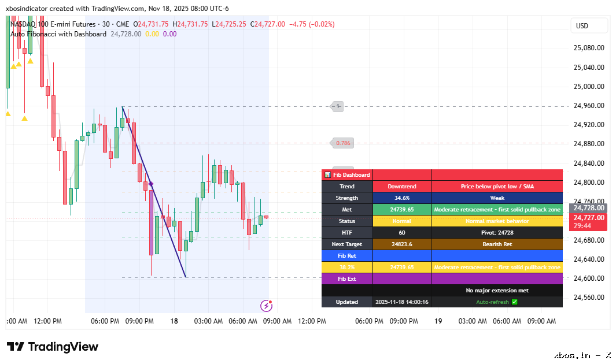Select the Fib Ret dashboard row
The width and height of the screenshot is (616, 364).
pyautogui.click(x=347, y=255)
